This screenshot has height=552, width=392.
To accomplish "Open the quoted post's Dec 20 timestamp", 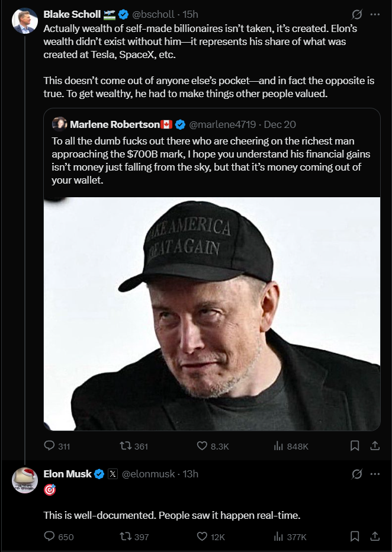I will [280, 124].
